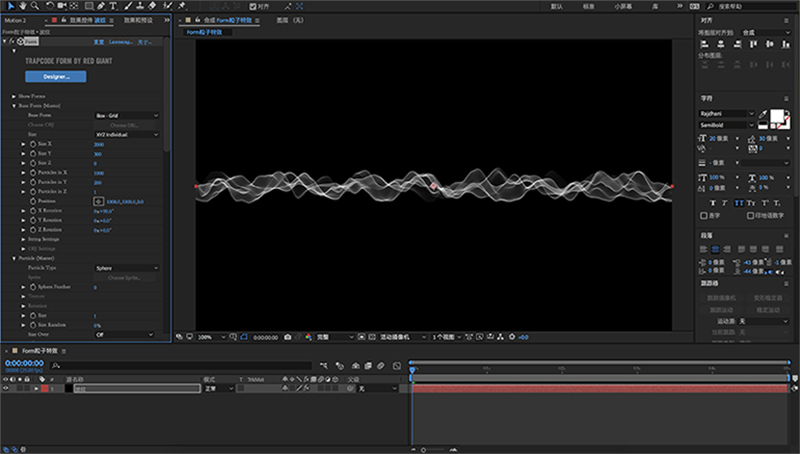Select the Pen tool
800x454 pixels.
pyautogui.click(x=101, y=6)
